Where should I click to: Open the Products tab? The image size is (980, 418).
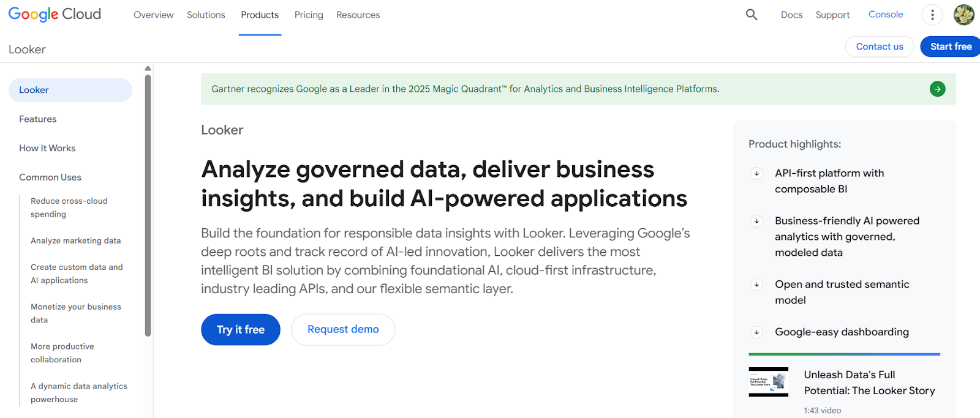(260, 15)
